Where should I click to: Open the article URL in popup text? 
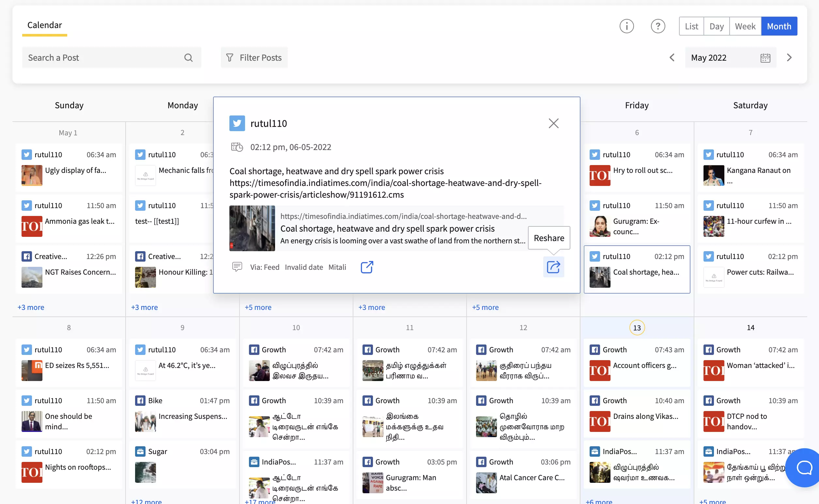[x=385, y=189]
